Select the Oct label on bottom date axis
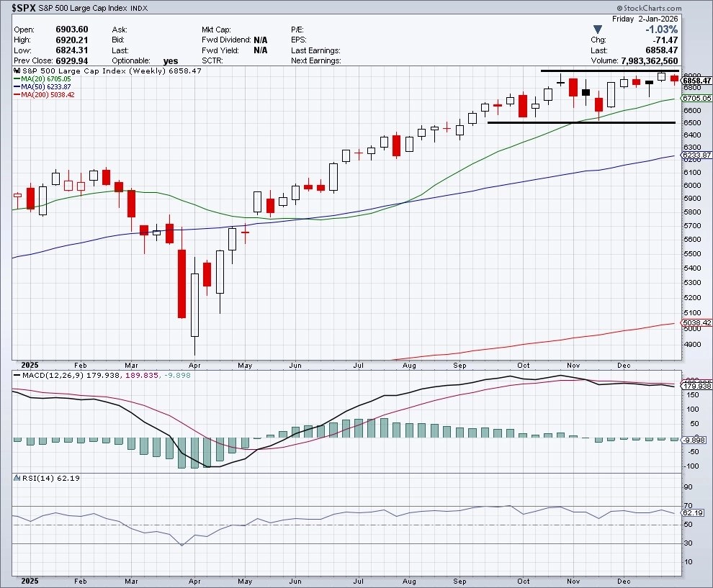This screenshot has height=588, width=713. (x=524, y=582)
